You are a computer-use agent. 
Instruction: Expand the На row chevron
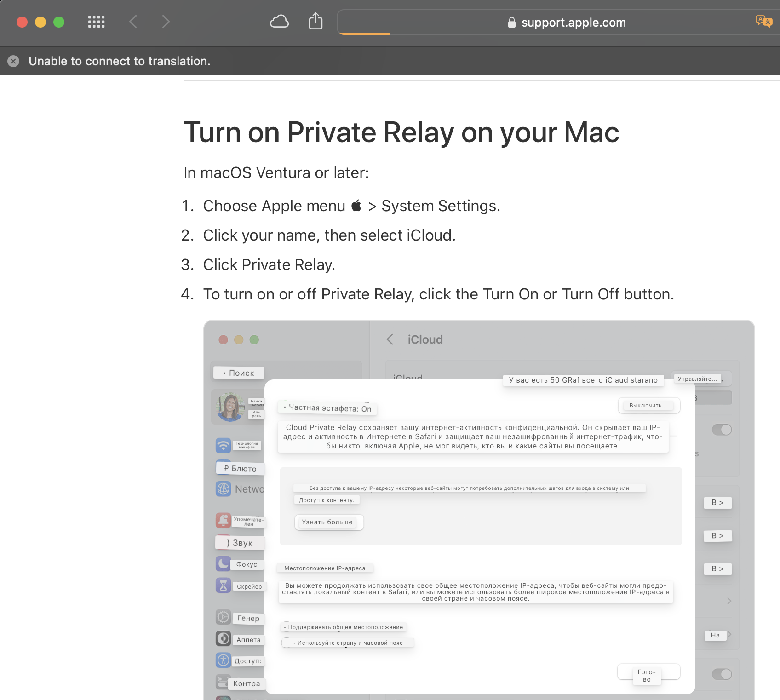click(x=729, y=635)
